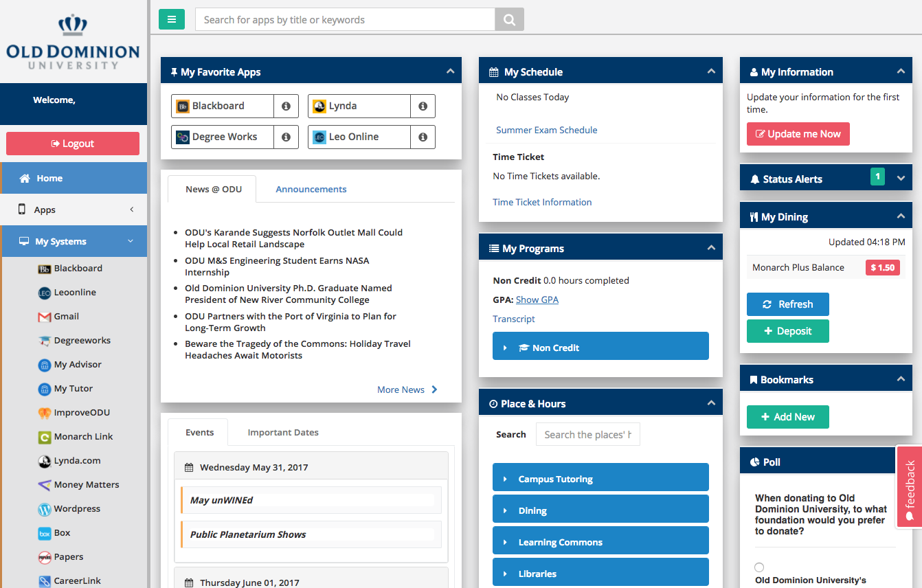Click the red feedback side tab
The height and width of the screenshot is (588, 922).
click(910, 486)
